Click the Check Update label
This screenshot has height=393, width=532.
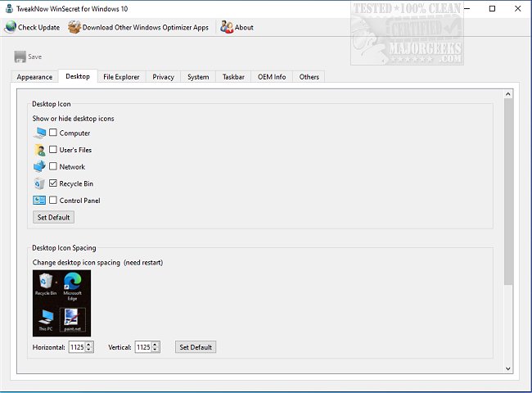(38, 28)
